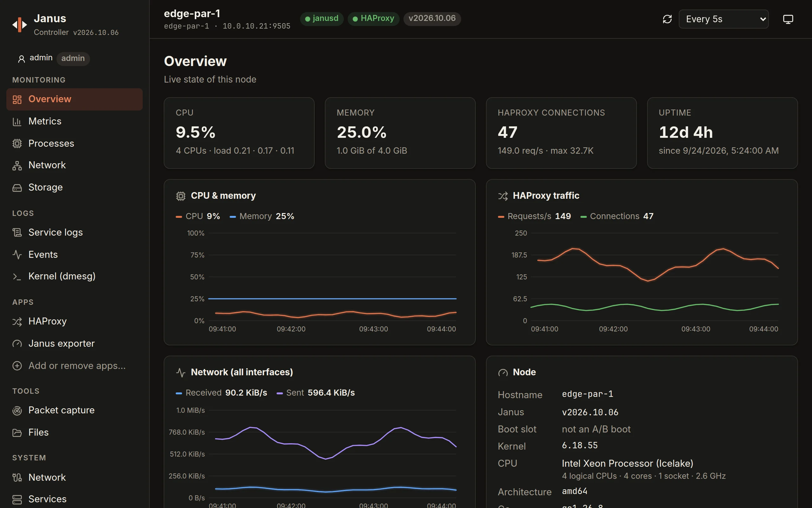Click the Node gauge icon

click(503, 373)
